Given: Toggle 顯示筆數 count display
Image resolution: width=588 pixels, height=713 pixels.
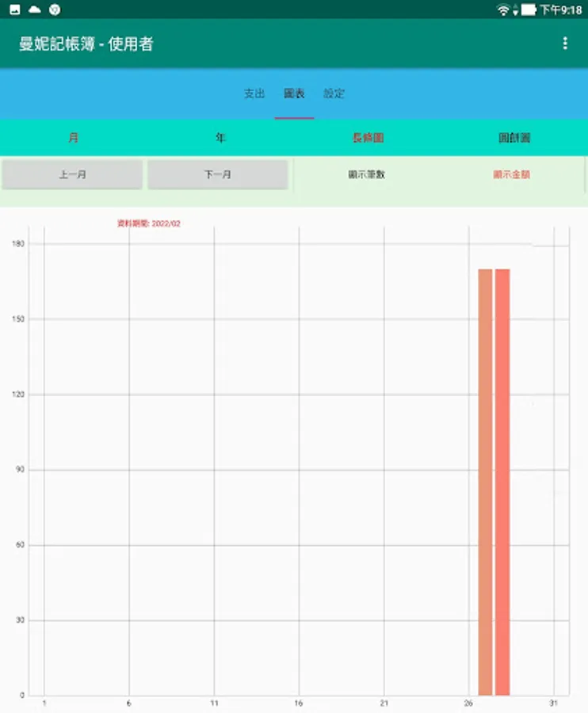Looking at the screenshot, I should 367,174.
